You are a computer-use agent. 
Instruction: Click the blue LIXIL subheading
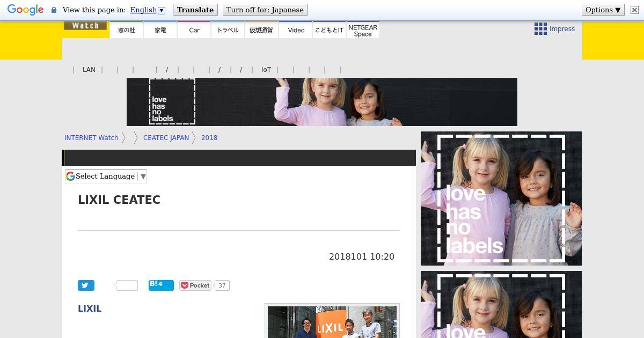coord(90,308)
